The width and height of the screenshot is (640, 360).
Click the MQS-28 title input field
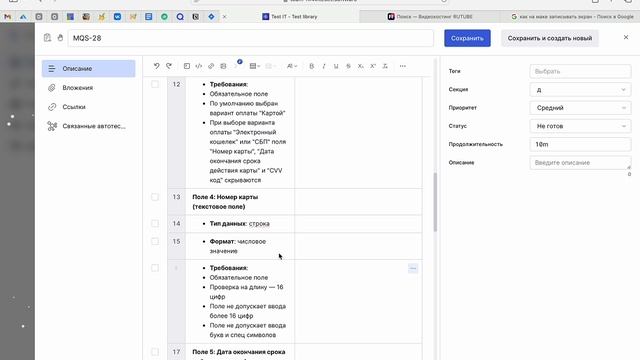pyautogui.click(x=251, y=38)
